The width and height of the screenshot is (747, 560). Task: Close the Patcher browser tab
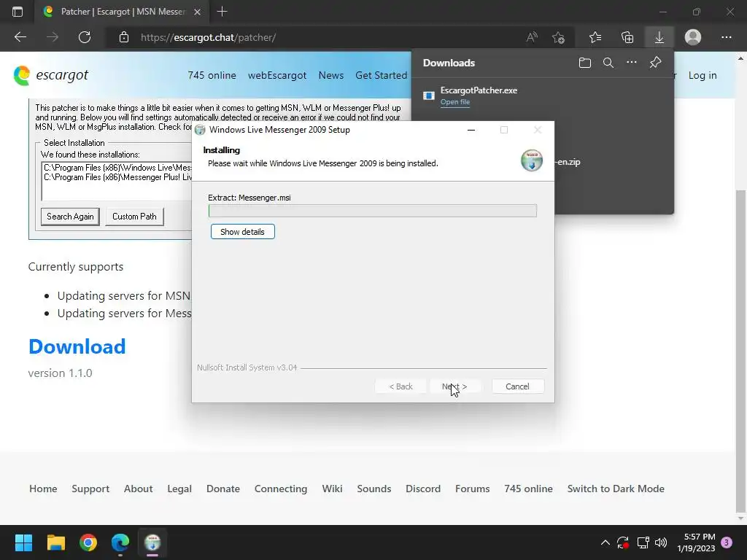coord(197,12)
